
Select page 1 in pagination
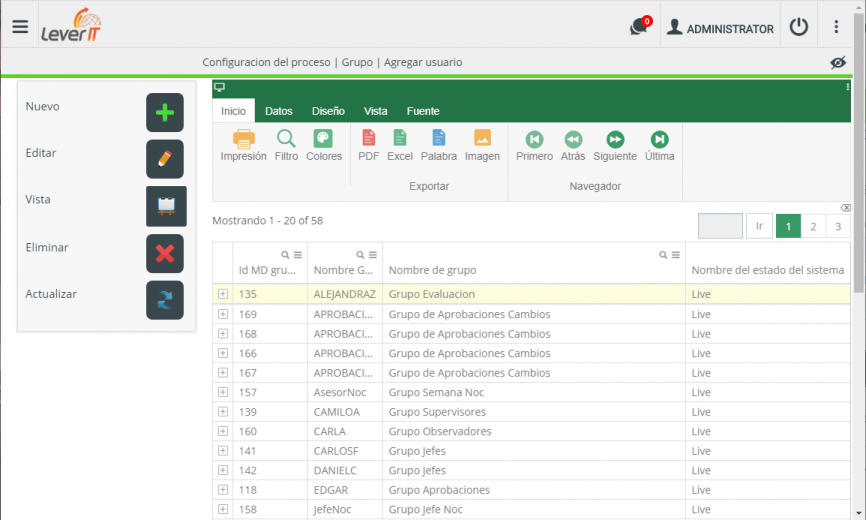click(788, 226)
